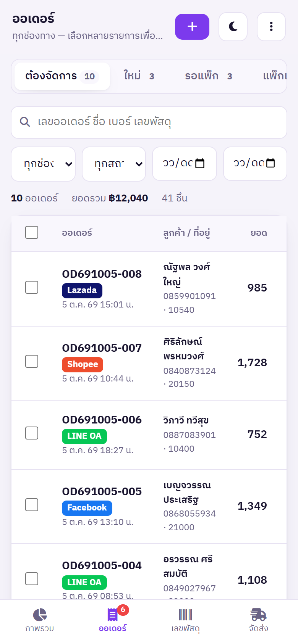Viewport: 298px width, 644px height.
Task: Tap the purple plus add order button
Action: click(192, 27)
